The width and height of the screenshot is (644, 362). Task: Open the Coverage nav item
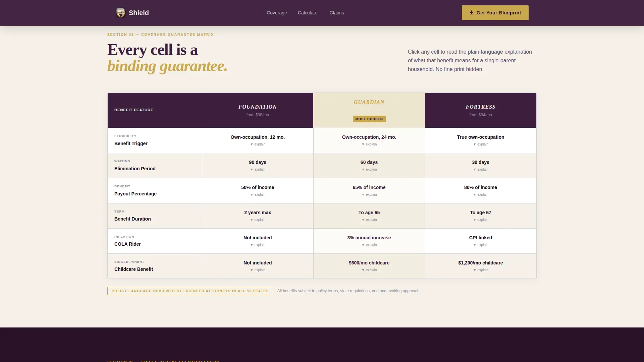277,13
